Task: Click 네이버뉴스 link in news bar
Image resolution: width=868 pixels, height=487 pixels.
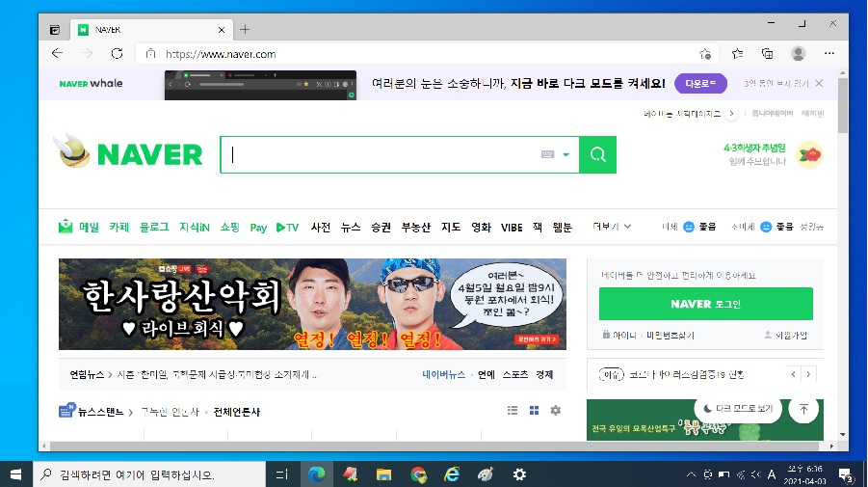Action: pyautogui.click(x=443, y=374)
